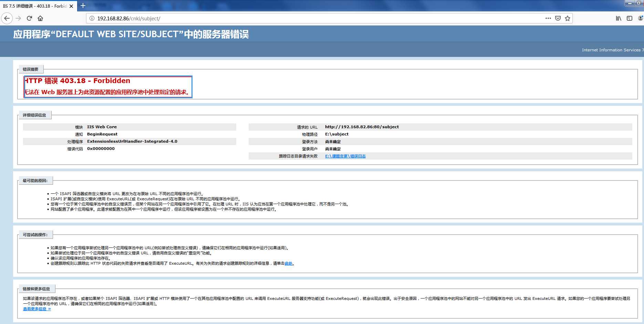
Task: Go back to the previous page
Action: pyautogui.click(x=7, y=18)
